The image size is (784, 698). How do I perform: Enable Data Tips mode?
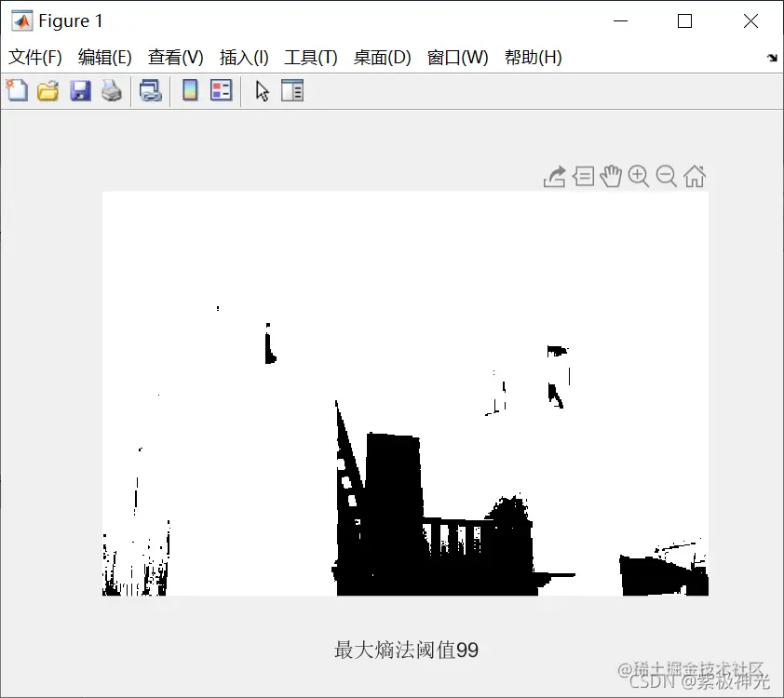584,177
